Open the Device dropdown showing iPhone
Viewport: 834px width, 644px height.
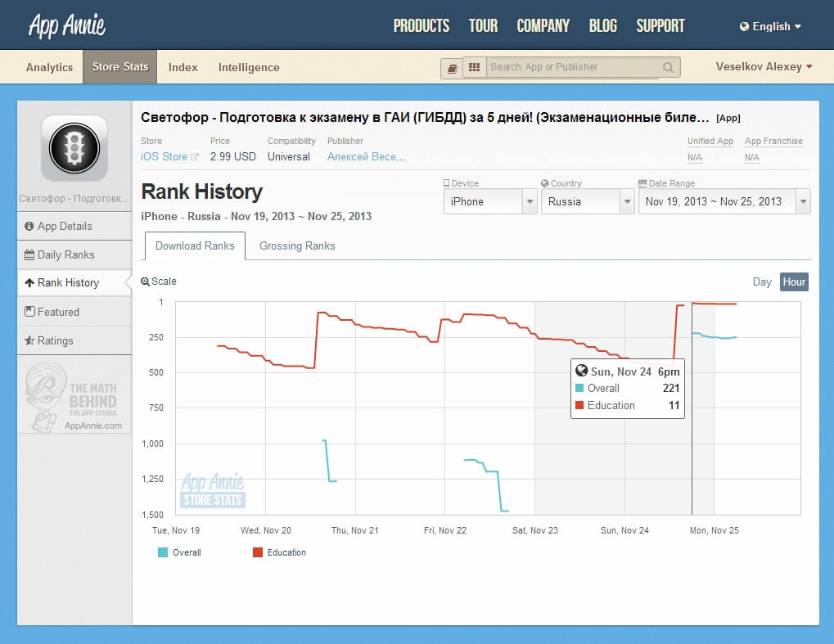tap(490, 201)
